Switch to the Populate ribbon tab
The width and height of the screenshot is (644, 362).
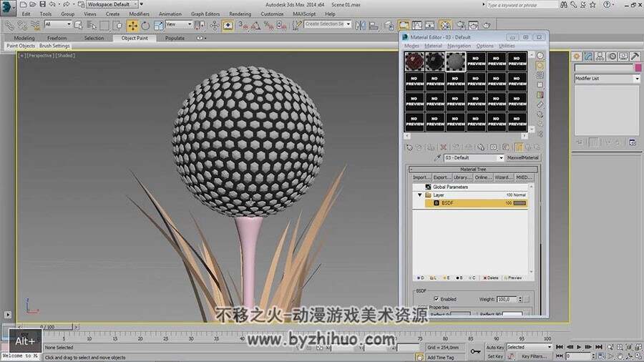(x=175, y=38)
